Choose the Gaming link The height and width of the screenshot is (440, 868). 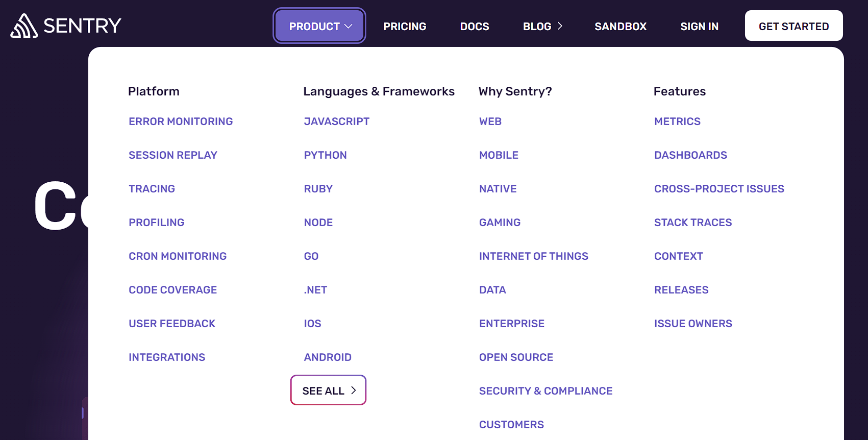coord(500,223)
